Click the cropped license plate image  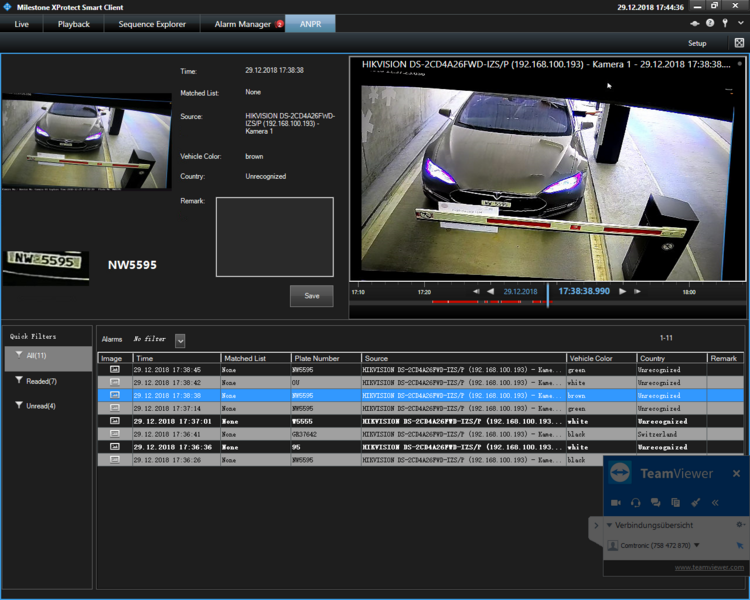(x=45, y=267)
